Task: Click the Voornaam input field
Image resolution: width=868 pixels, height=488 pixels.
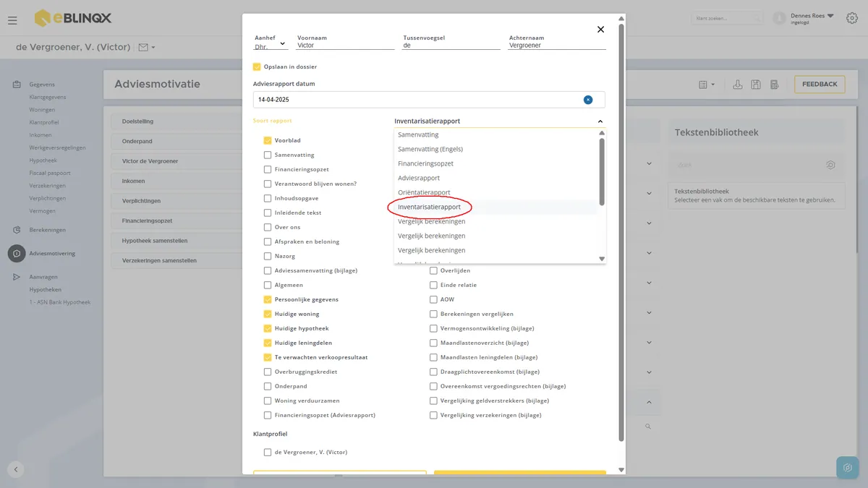Action: tap(346, 45)
